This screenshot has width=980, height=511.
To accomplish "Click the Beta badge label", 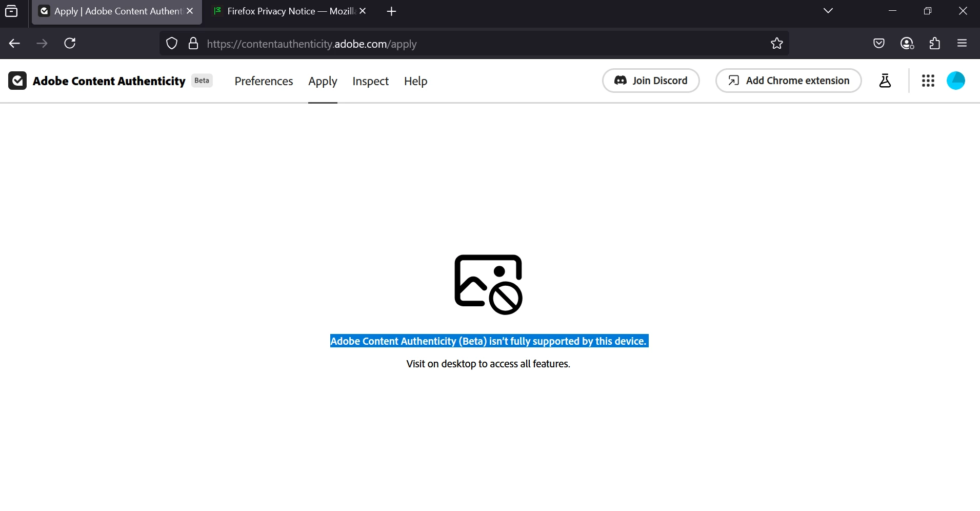I will coord(202,81).
